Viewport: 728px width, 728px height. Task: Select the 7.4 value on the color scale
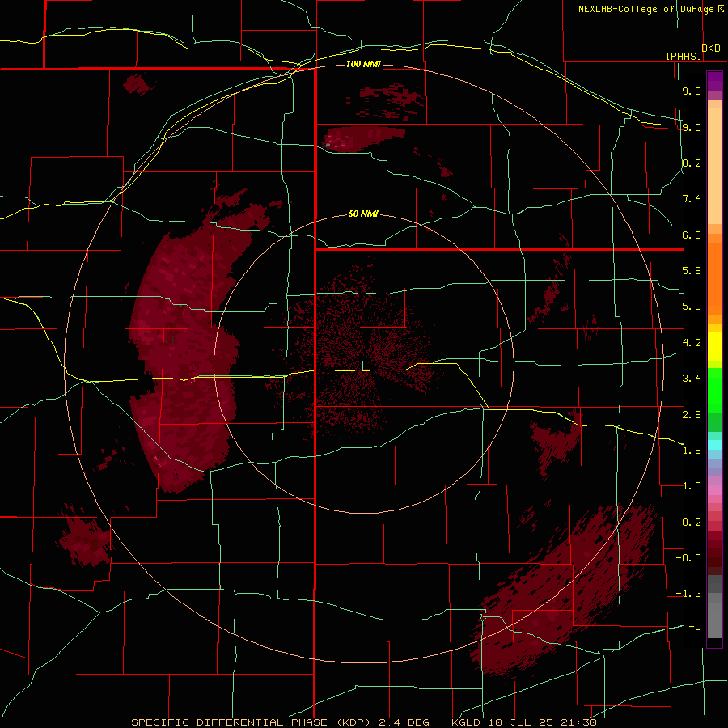(692, 199)
